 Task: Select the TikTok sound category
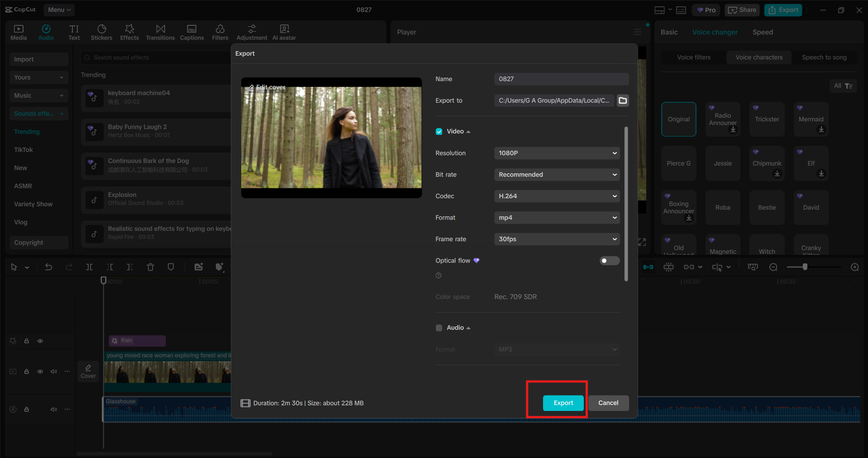click(x=24, y=150)
